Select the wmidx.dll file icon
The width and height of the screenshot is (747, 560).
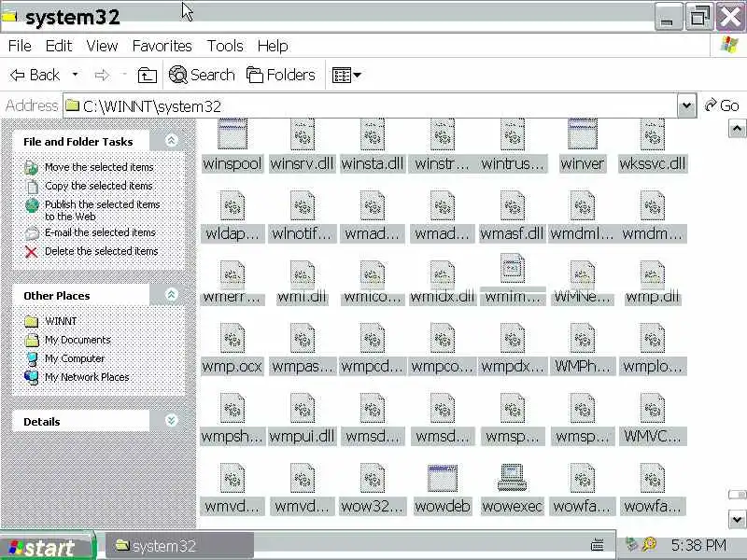click(x=443, y=274)
